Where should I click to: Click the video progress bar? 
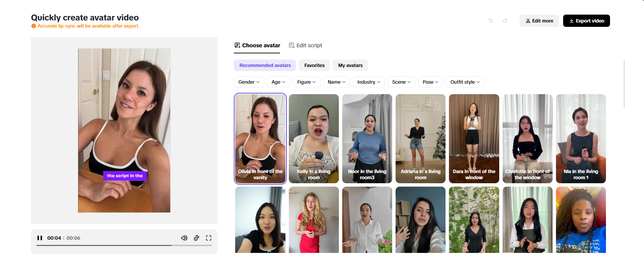[124, 245]
